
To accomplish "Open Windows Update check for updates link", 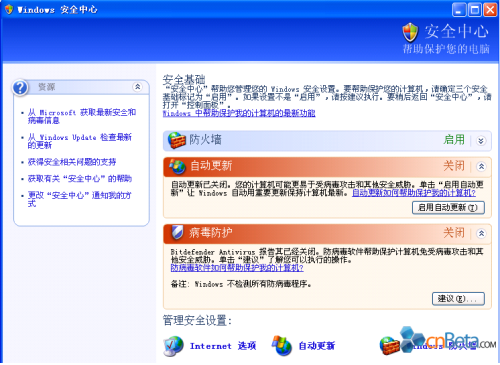I will (80, 141).
